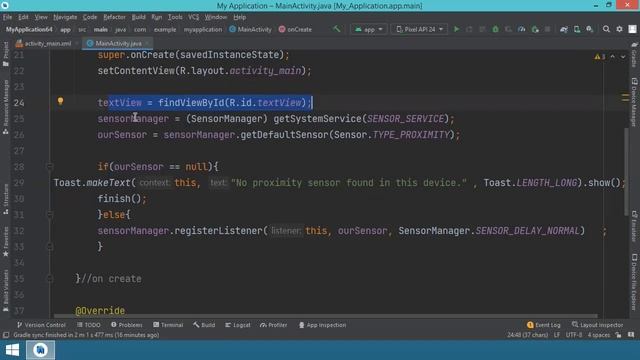This screenshot has width=640, height=360.
Task: Open the Refactor menu
Action: pyautogui.click(x=114, y=17)
